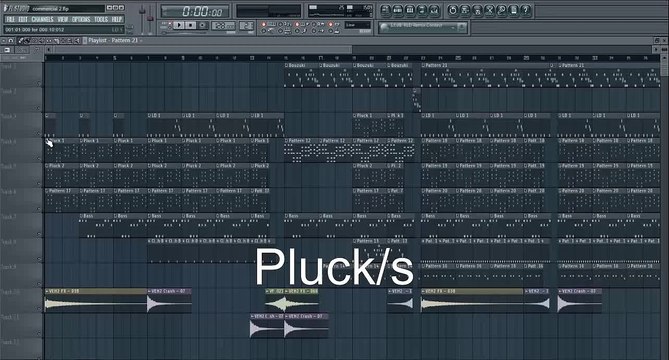The height and width of the screenshot is (360, 669).
Task: Open the TOOLS menu
Action: [101, 19]
